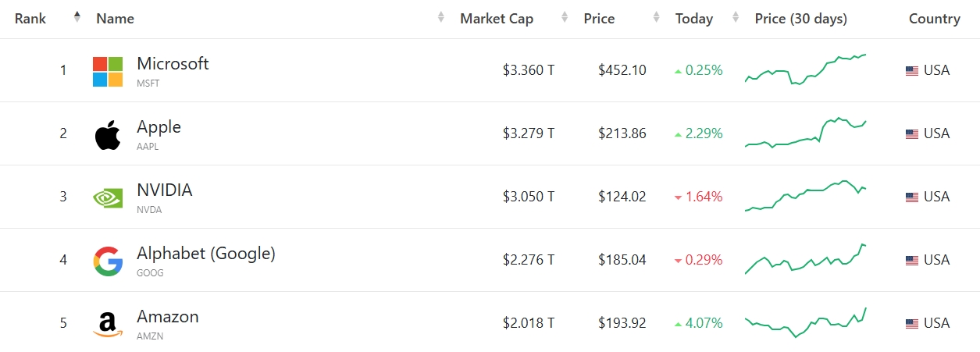Click the Microsoft logo icon

[108, 71]
